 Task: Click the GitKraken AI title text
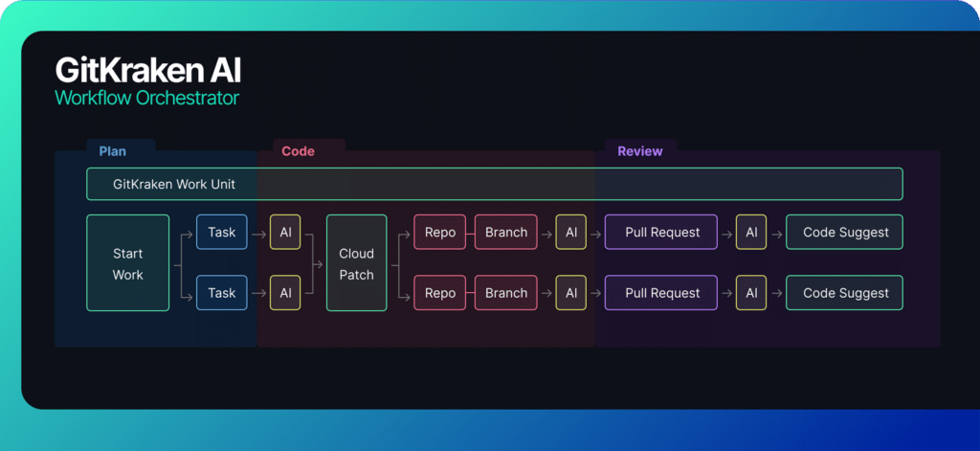tap(148, 70)
